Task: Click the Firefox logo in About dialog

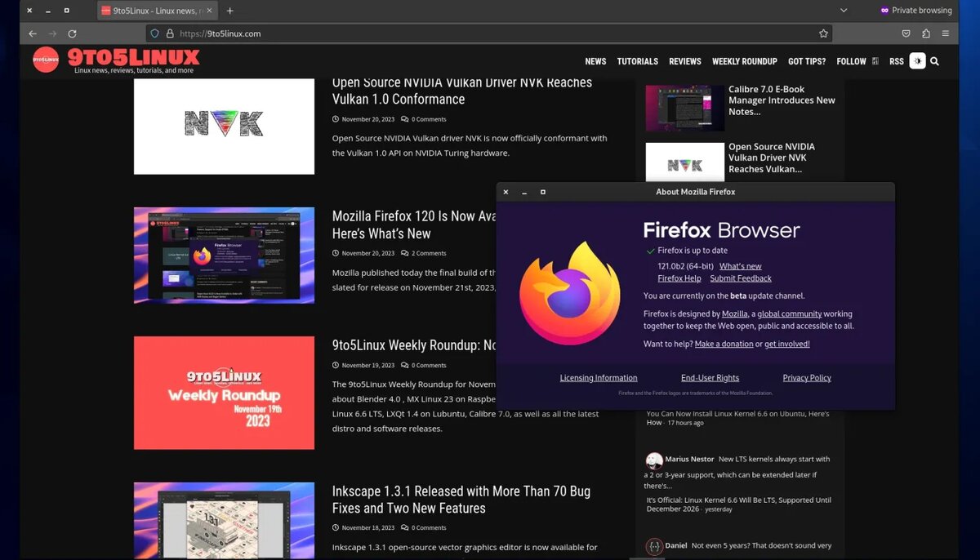Action: (x=570, y=291)
